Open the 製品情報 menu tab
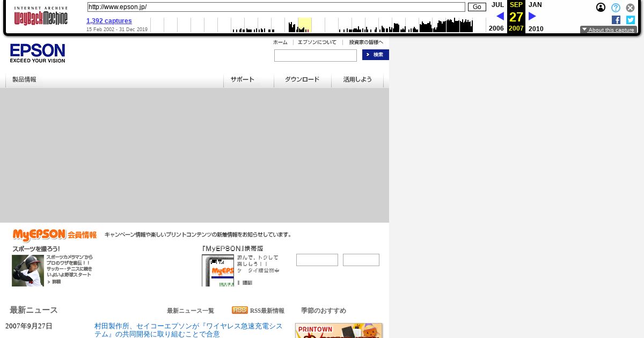The image size is (644, 338). (x=25, y=79)
